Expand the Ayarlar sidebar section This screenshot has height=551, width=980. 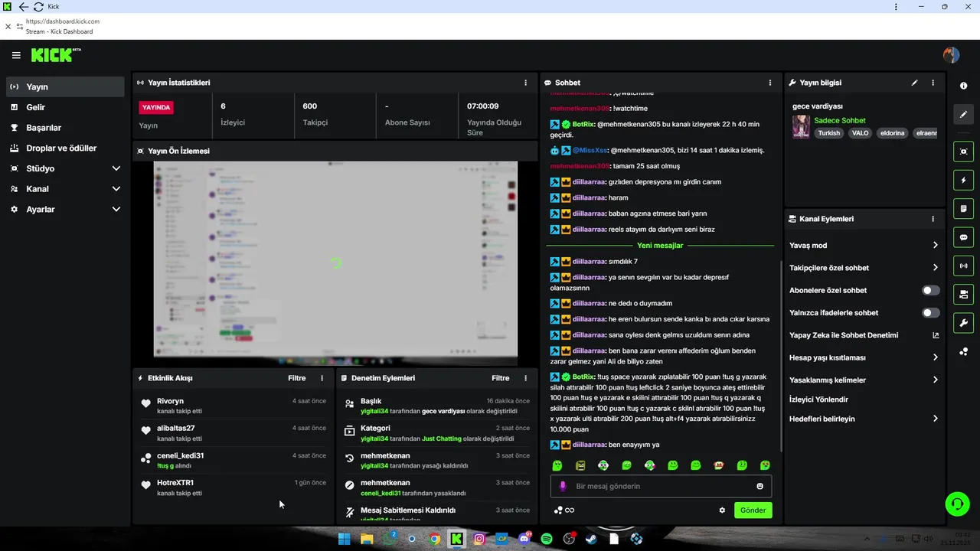[x=65, y=209]
